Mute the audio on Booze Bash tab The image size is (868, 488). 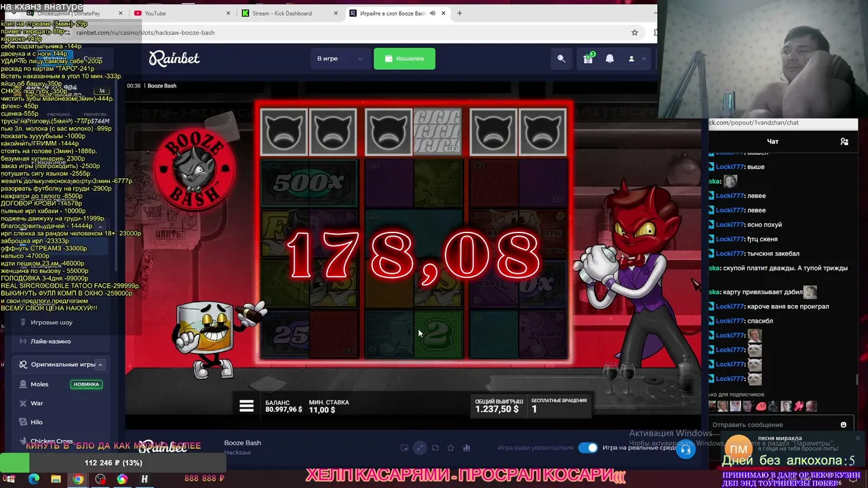point(433,13)
